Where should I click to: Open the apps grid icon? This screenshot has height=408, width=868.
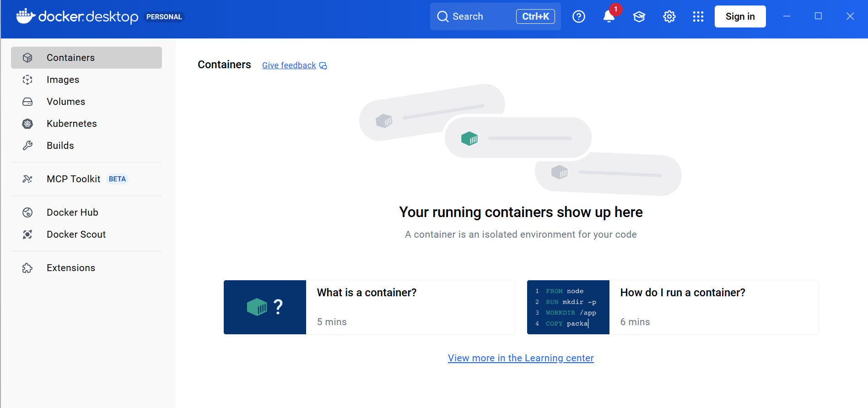pos(698,16)
